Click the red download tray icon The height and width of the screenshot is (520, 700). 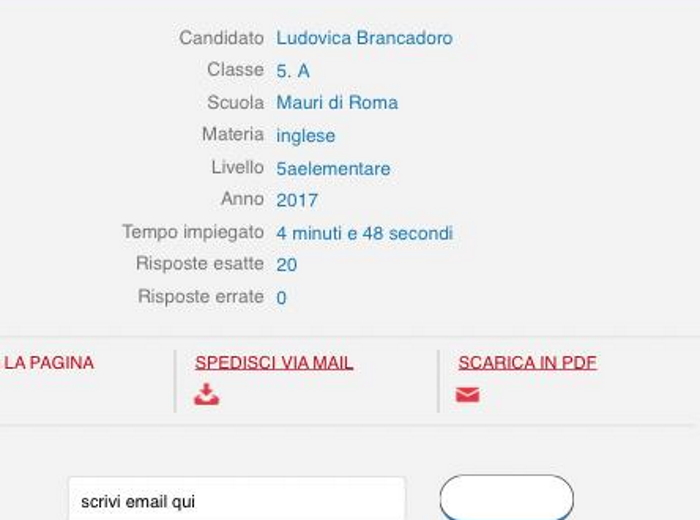point(207,395)
